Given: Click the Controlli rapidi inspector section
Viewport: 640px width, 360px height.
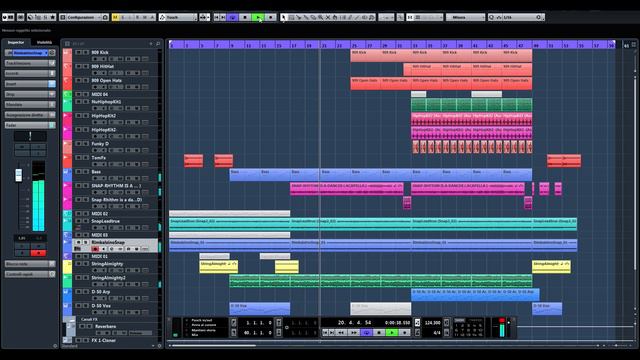Looking at the screenshot, I should coord(30,274).
